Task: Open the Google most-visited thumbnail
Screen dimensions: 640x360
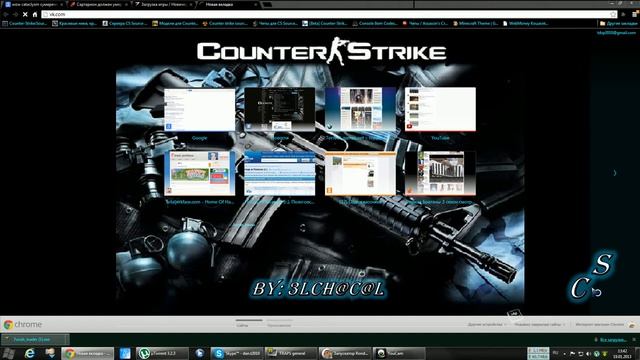Action: point(200,109)
